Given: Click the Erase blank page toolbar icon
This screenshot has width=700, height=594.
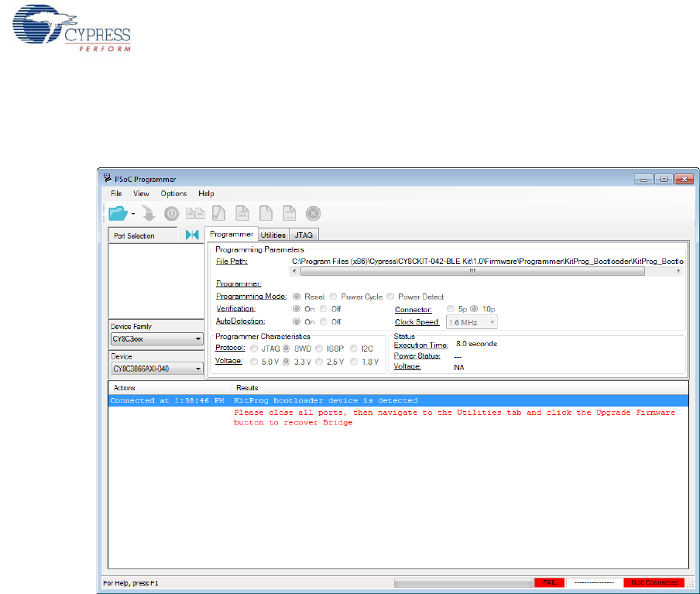Looking at the screenshot, I should coord(266,214).
